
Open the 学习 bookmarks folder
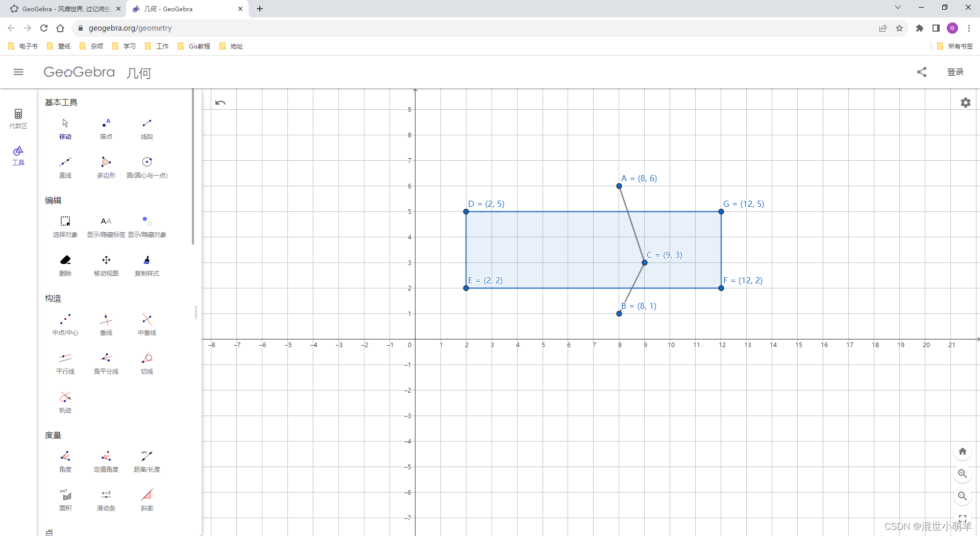(124, 46)
